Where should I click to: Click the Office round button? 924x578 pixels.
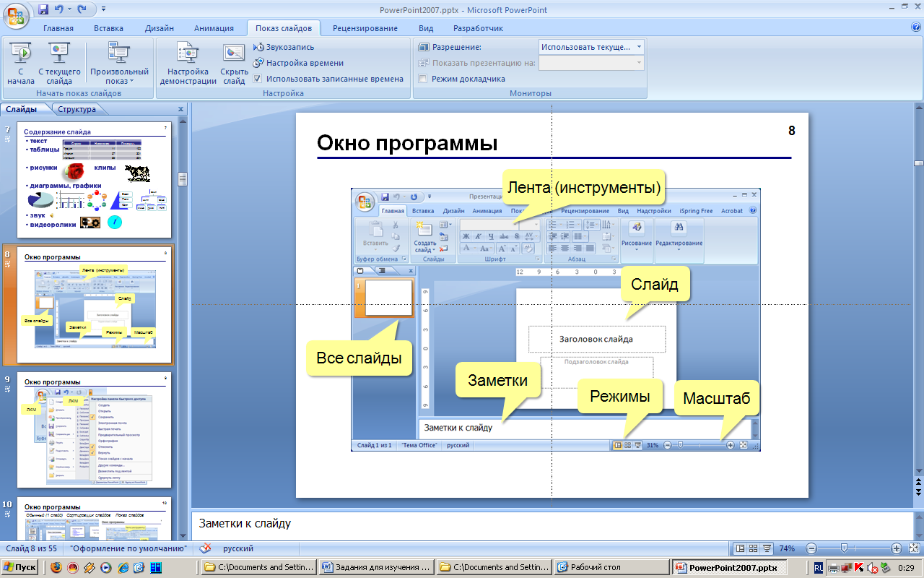tap(16, 13)
